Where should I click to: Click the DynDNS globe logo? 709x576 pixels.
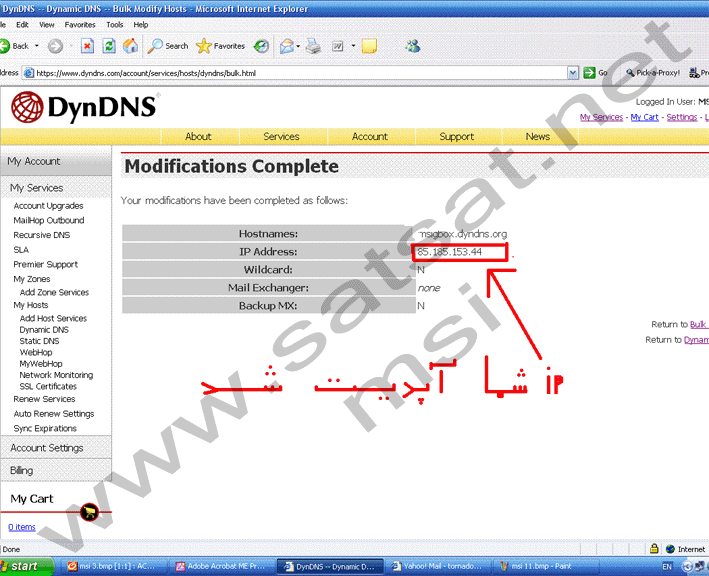[x=27, y=107]
